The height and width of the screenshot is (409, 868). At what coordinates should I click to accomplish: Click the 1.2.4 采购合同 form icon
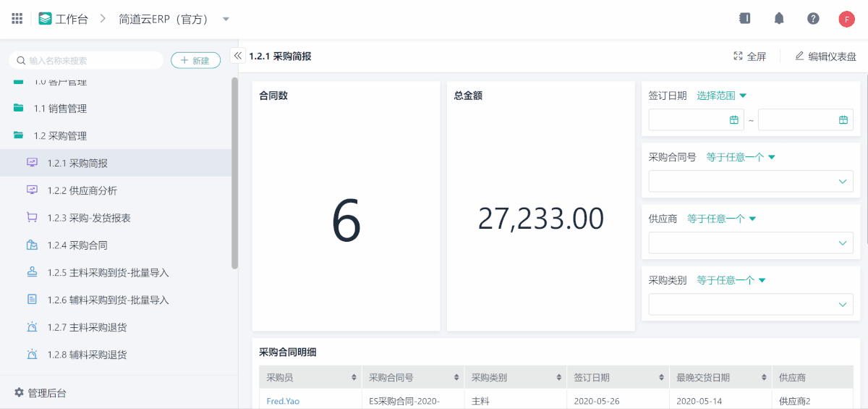coord(32,245)
